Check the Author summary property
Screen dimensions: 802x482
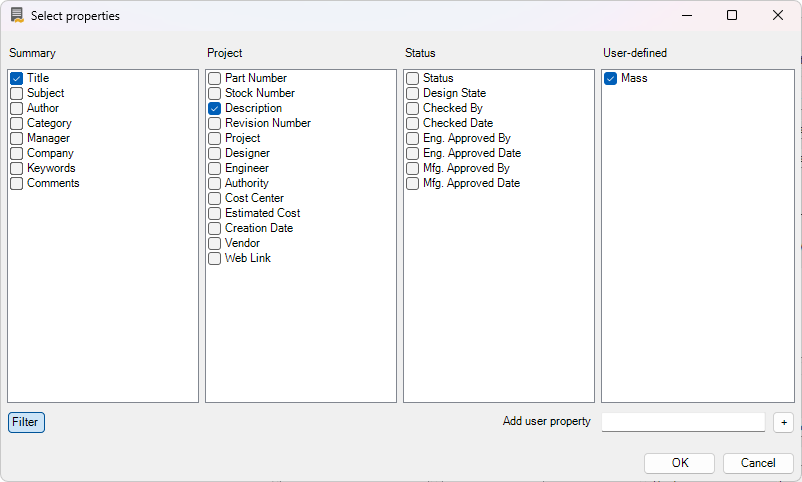coord(16,108)
